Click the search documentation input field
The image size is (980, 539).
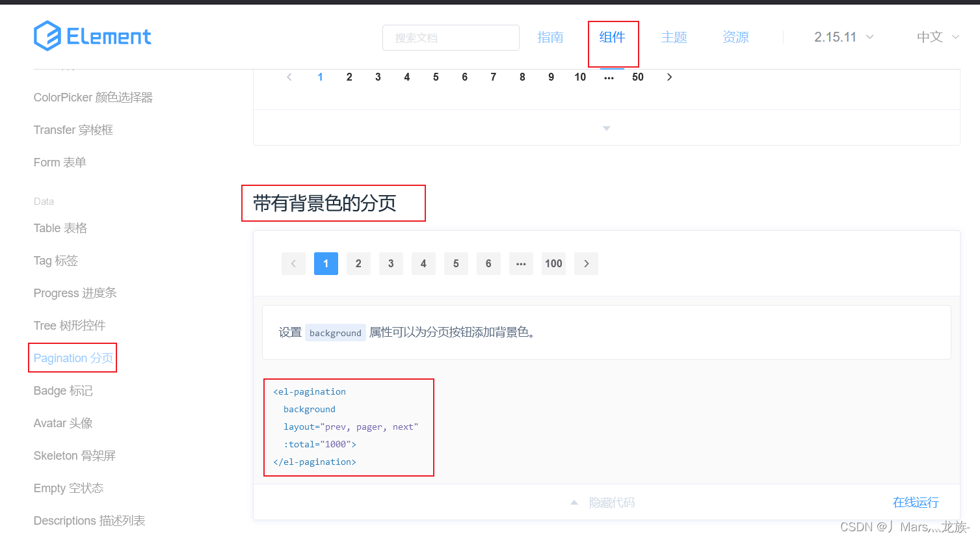pyautogui.click(x=451, y=38)
